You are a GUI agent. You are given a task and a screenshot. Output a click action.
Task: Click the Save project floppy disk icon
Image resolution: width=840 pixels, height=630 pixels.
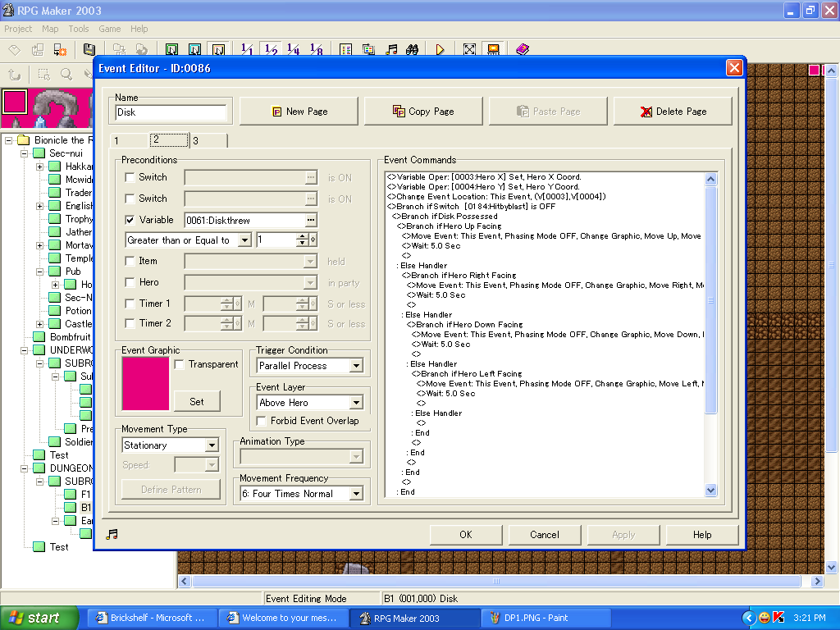tap(89, 50)
